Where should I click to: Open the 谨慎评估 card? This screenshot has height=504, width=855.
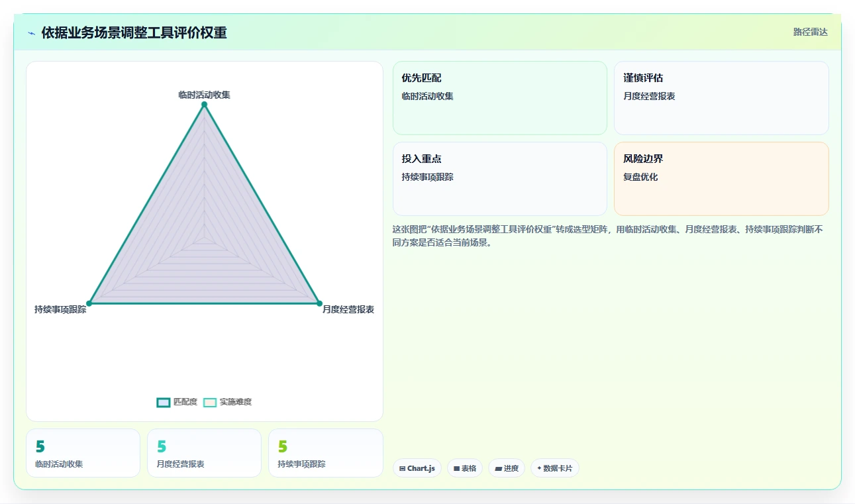click(x=721, y=98)
